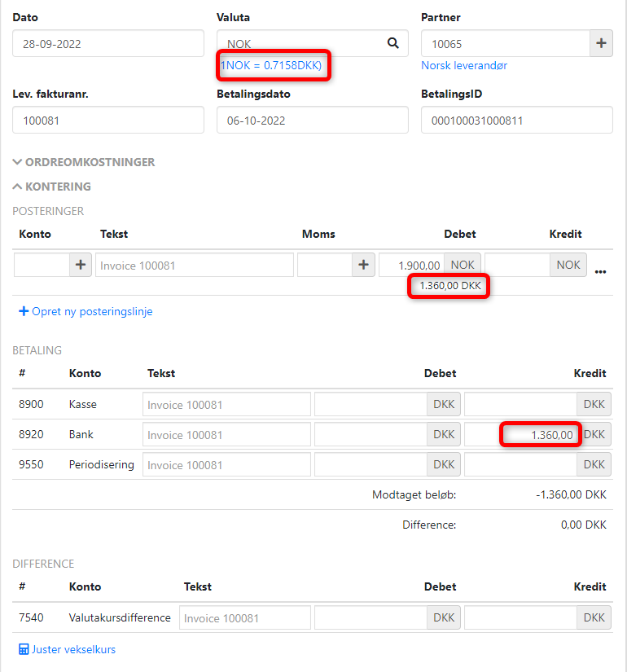Click the plus button next to Partner field
The image size is (627, 672).
601,43
